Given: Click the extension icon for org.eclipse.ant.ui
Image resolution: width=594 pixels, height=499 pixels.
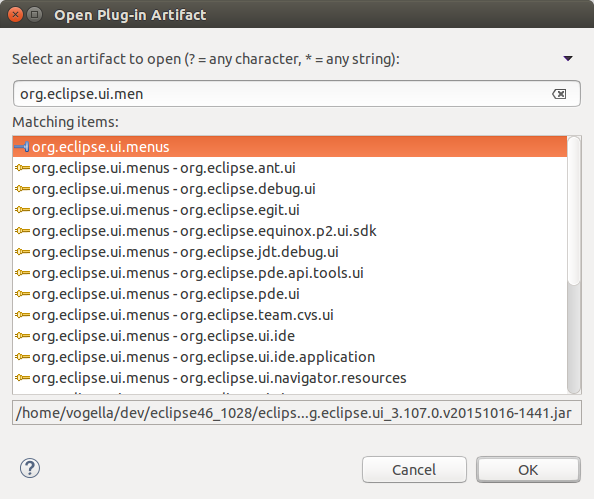Looking at the screenshot, I should click(x=22, y=167).
